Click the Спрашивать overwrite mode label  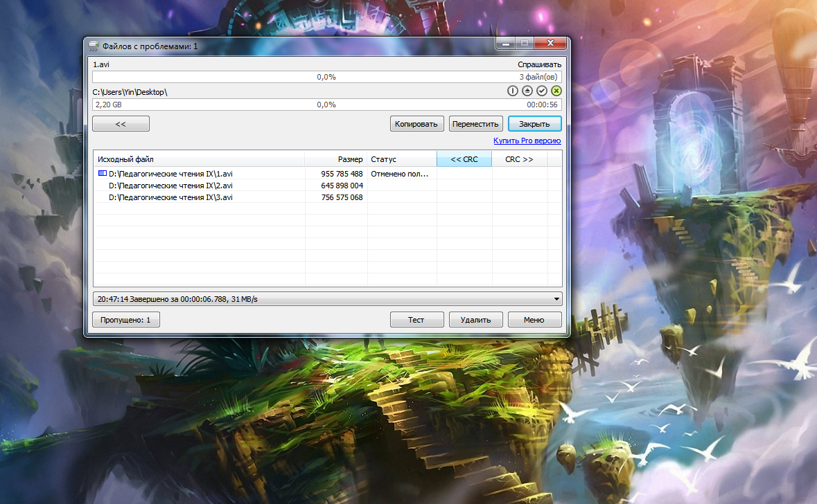[539, 64]
